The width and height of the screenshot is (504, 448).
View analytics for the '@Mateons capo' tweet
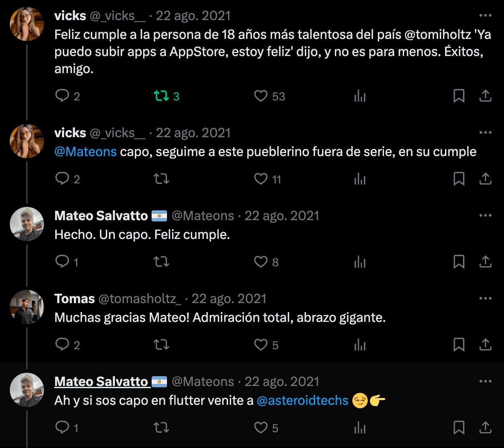(x=360, y=179)
